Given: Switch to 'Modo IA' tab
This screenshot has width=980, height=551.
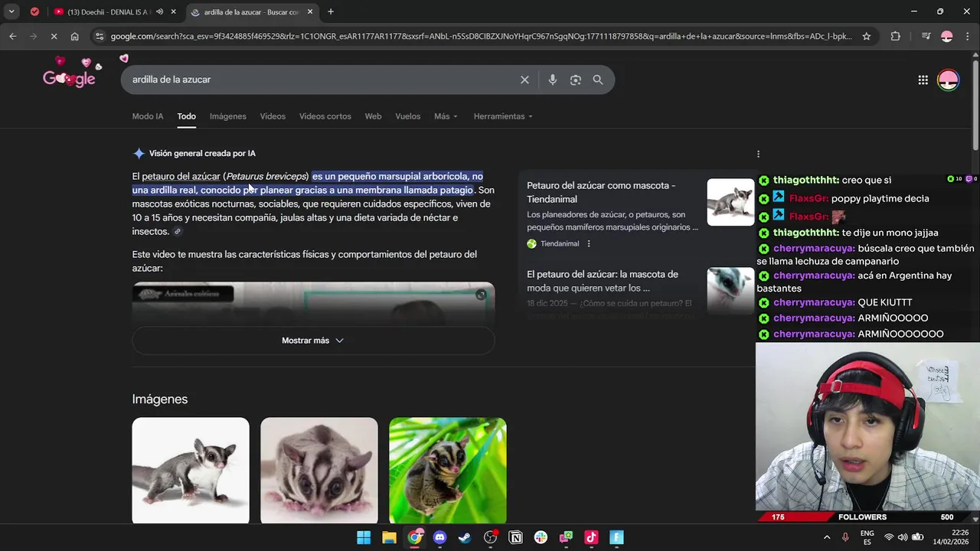Looking at the screenshot, I should [x=148, y=116].
